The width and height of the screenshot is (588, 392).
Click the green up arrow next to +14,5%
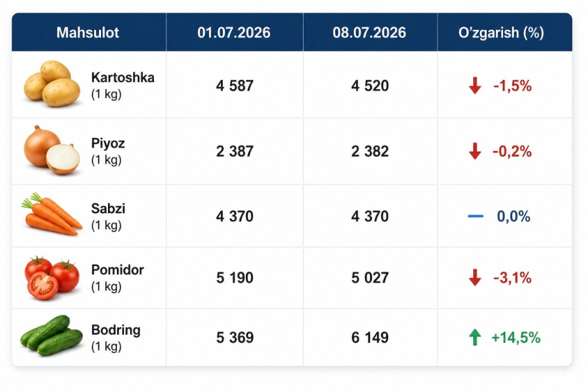475,337
